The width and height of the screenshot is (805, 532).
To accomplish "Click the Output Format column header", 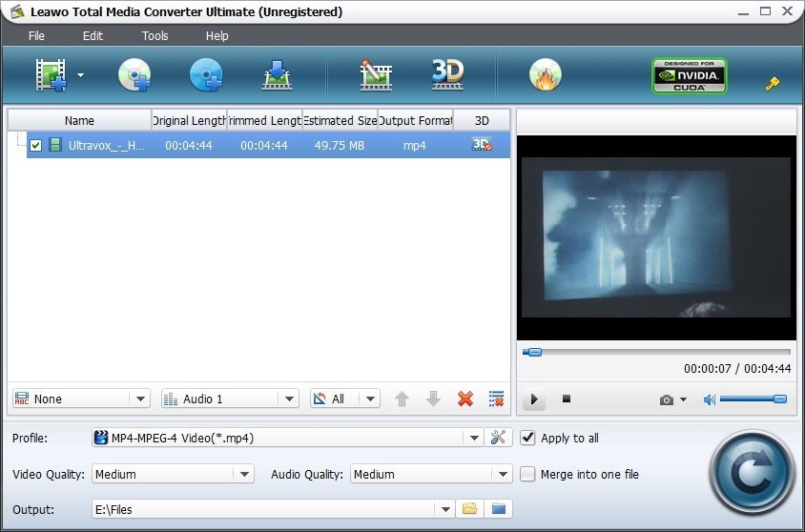I will (415, 120).
